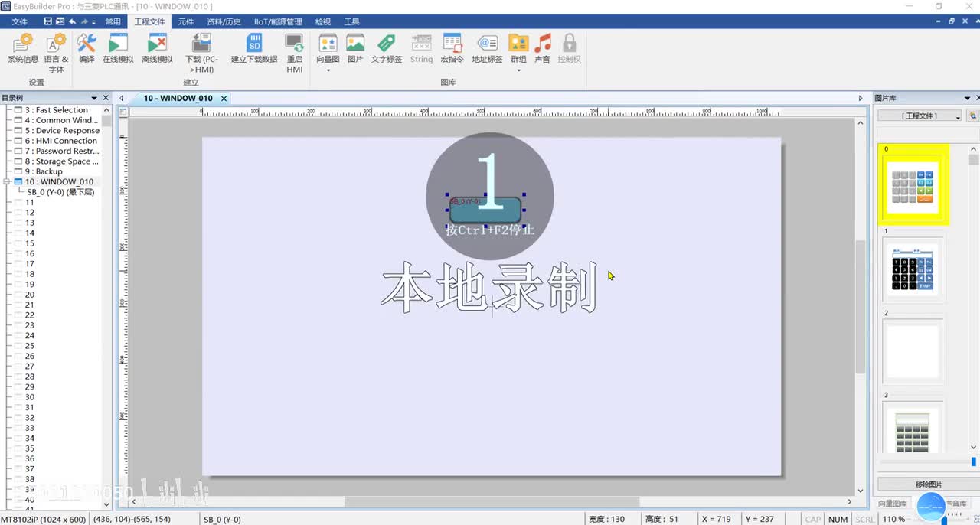The height and width of the screenshot is (525, 980).
Task: Open dropdown arrow under 群组
Action: pos(518,70)
